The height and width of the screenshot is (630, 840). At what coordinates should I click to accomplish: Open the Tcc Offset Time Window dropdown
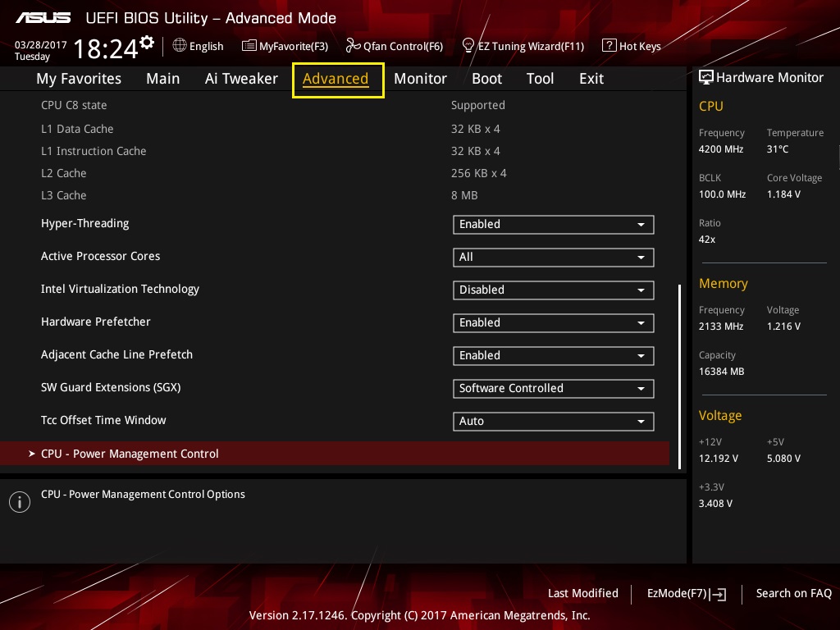click(554, 421)
